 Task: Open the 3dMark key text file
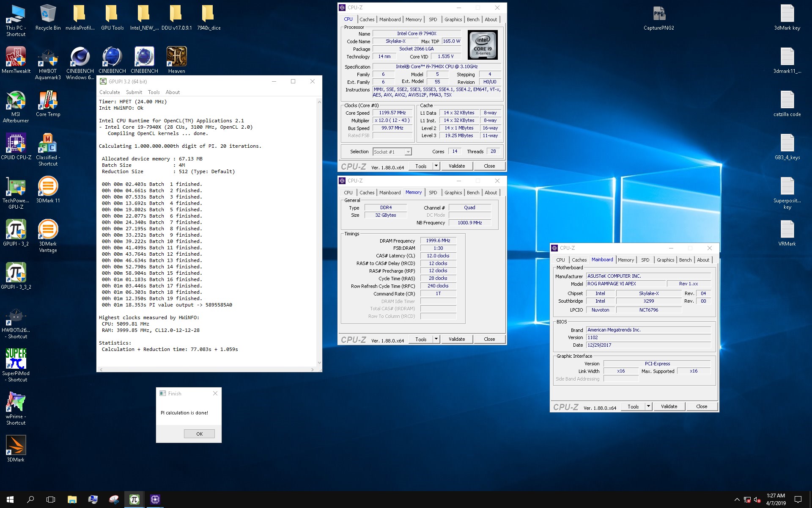(787, 18)
